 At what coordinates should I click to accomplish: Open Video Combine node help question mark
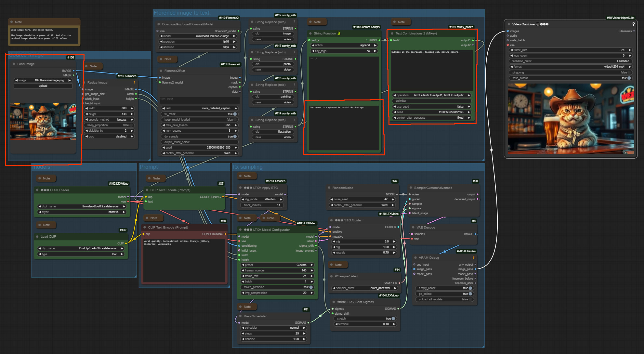click(633, 24)
